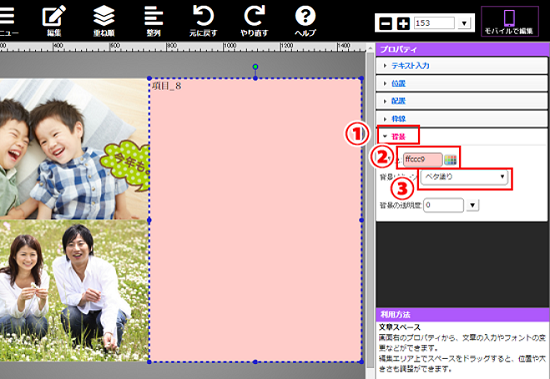
Task: Click the green 今年も speech bubble
Action: (x=126, y=166)
